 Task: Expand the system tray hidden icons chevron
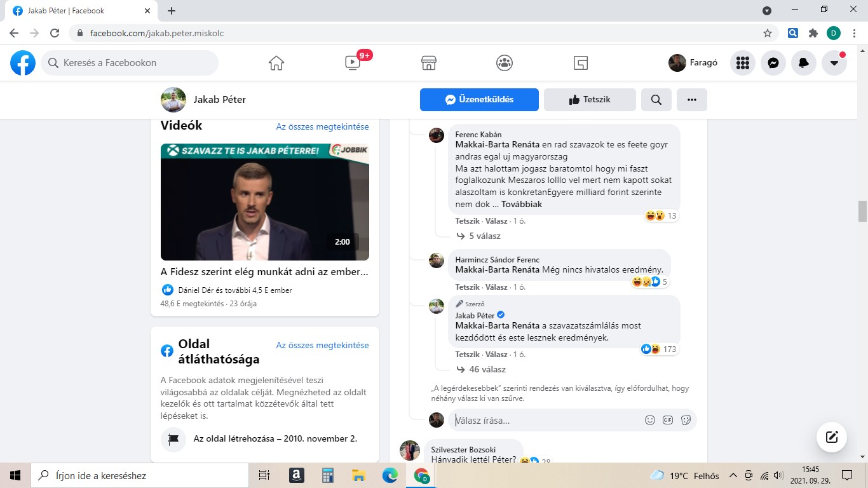(x=733, y=475)
